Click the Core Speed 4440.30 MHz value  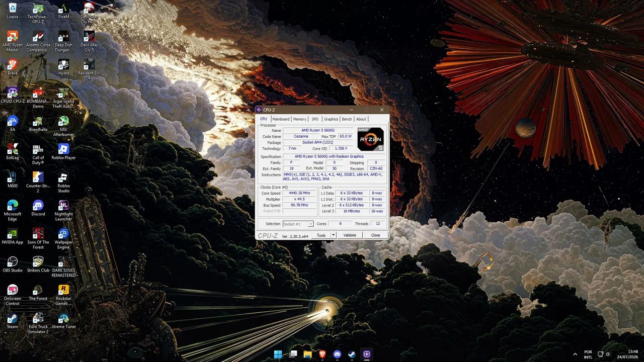point(299,193)
